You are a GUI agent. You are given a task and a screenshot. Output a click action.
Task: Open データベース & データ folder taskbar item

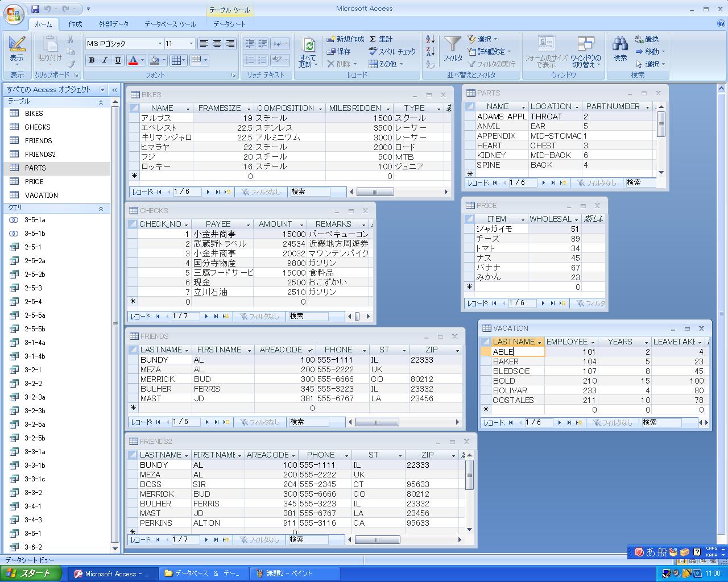[x=203, y=573]
